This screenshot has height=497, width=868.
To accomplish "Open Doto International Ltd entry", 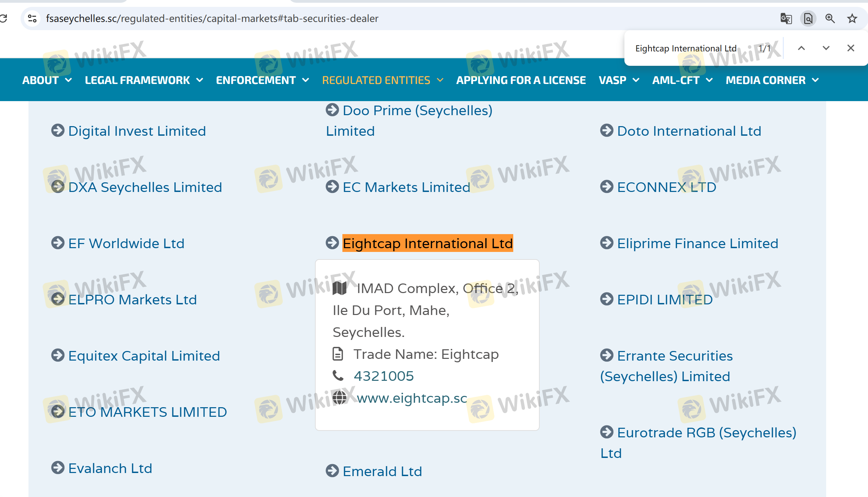I will pos(689,131).
